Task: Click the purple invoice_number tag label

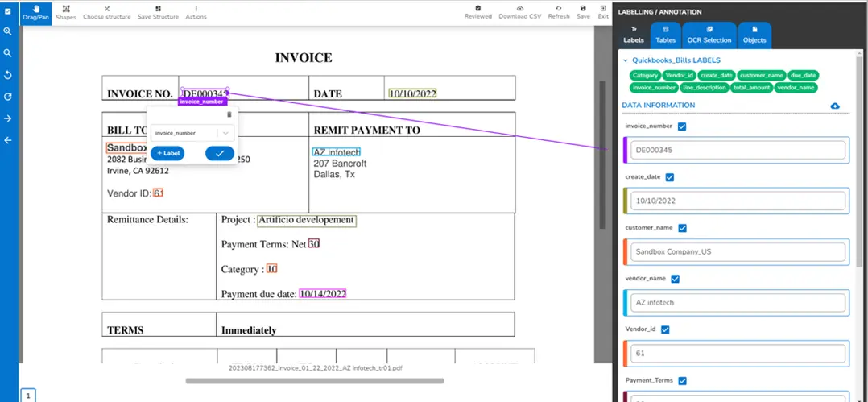Action: 203,102
